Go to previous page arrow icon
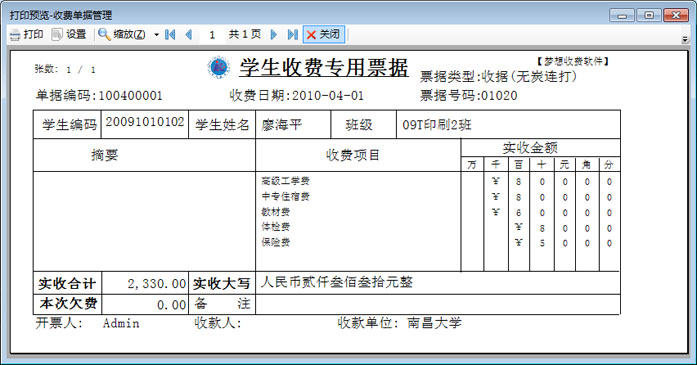 pos(188,34)
